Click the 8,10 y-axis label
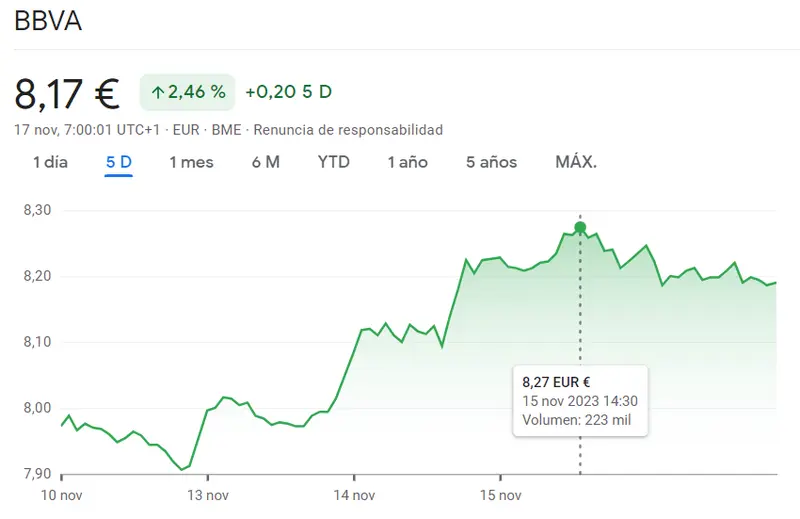Screen dimensions: 800x519 click(37, 342)
